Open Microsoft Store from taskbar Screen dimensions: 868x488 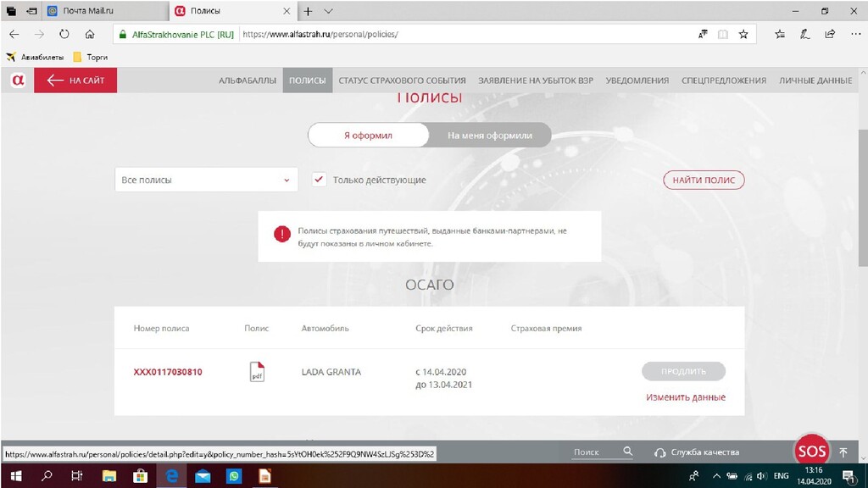pos(140,476)
